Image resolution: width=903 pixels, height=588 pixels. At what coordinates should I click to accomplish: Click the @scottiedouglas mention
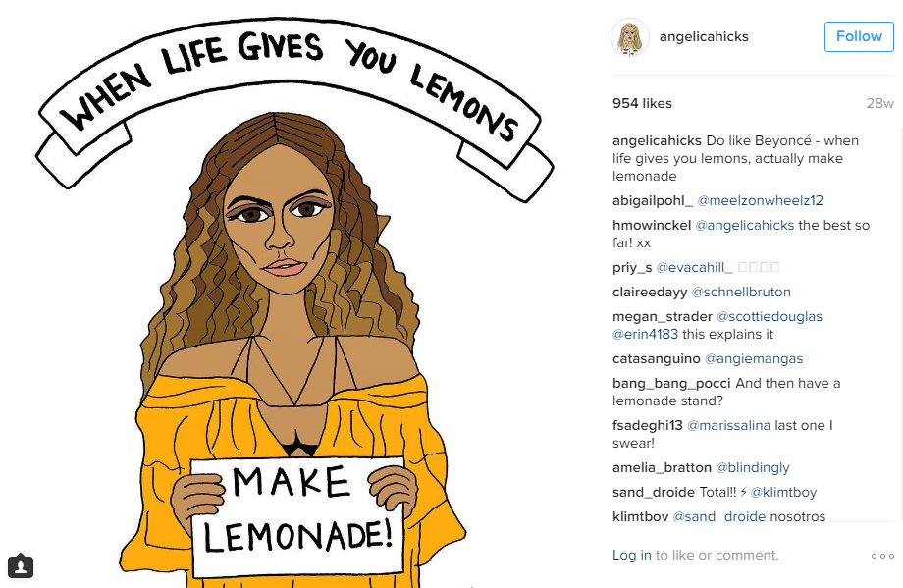tap(770, 316)
